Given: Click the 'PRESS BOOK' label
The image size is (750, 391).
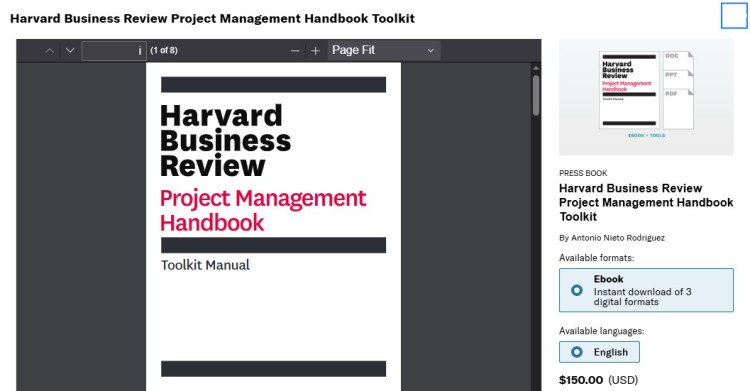Looking at the screenshot, I should 583,173.
